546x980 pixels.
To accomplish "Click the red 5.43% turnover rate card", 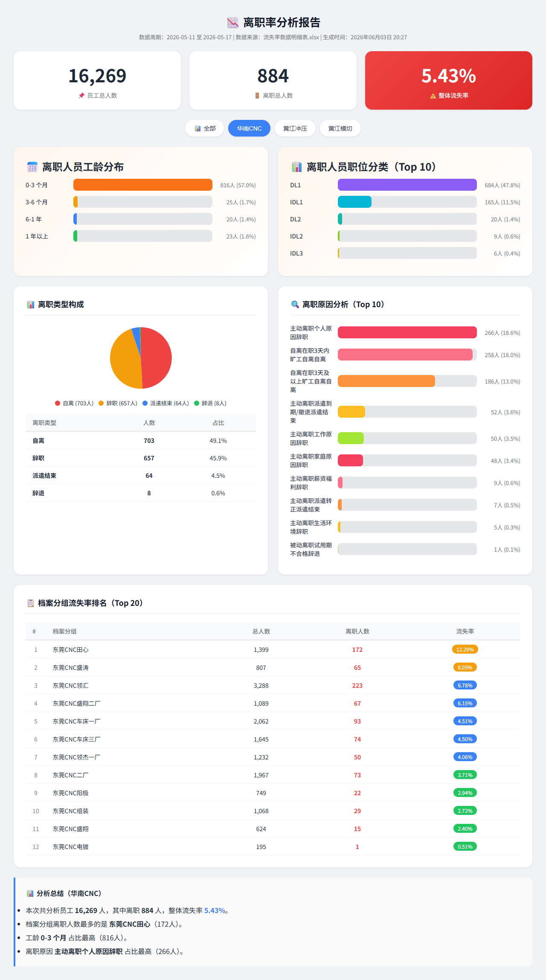I will [449, 81].
